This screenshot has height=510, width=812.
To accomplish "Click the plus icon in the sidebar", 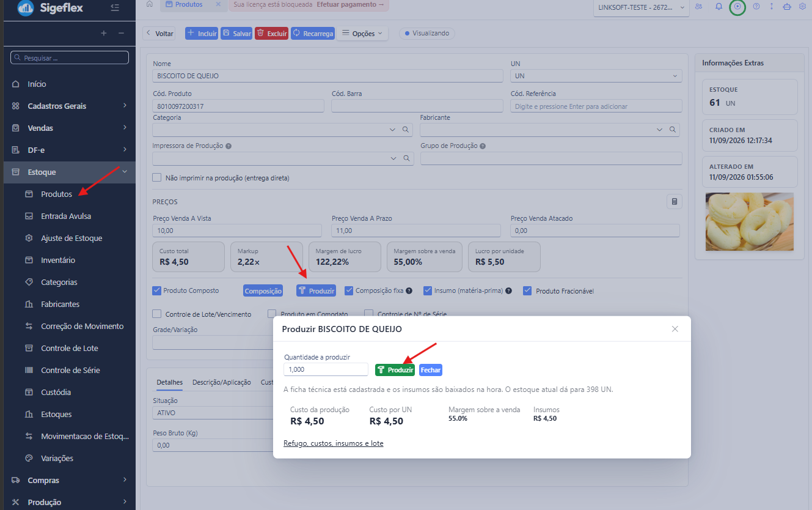I will pyautogui.click(x=104, y=33).
